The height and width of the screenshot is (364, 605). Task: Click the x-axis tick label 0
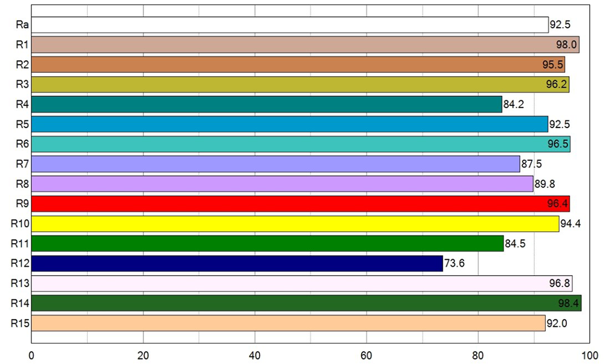click(x=31, y=356)
